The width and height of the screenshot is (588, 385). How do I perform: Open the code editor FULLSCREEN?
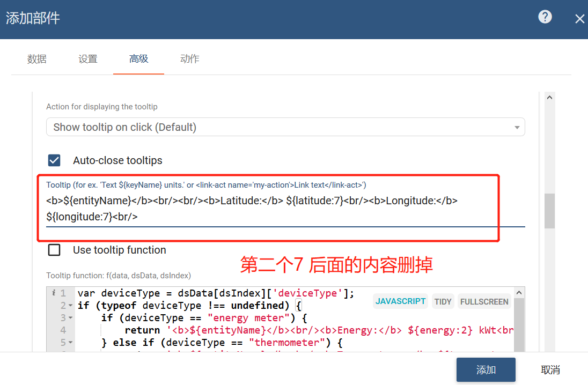484,301
